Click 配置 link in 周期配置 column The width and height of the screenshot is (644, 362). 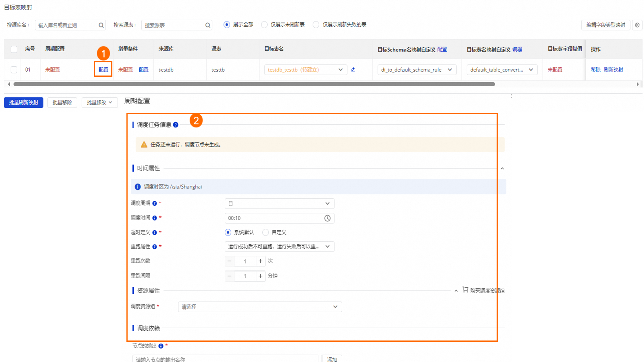tap(103, 70)
